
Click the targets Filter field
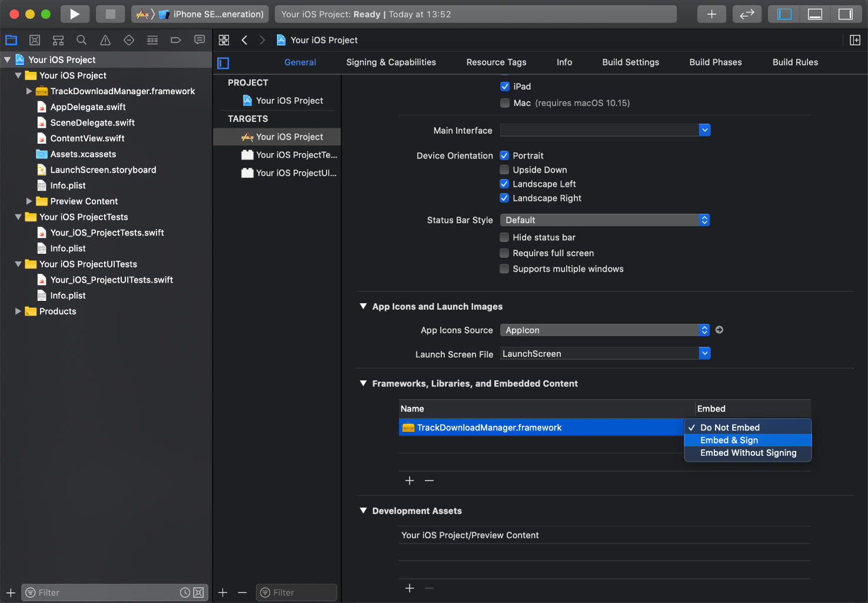pyautogui.click(x=297, y=592)
